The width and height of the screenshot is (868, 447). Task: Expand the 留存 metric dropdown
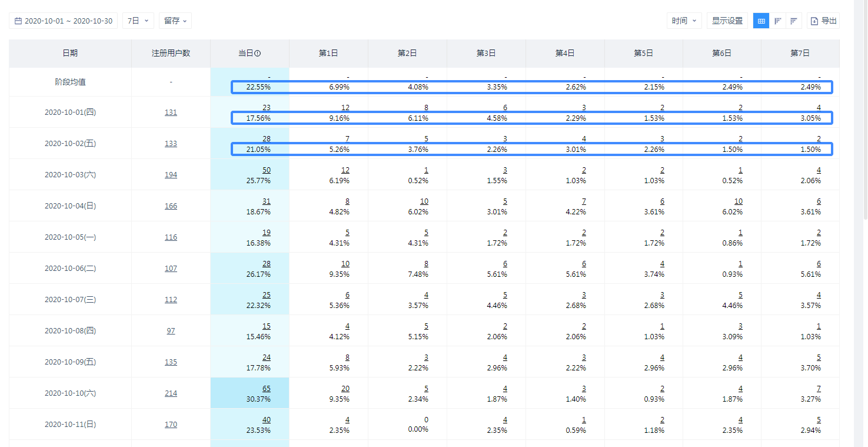175,21
